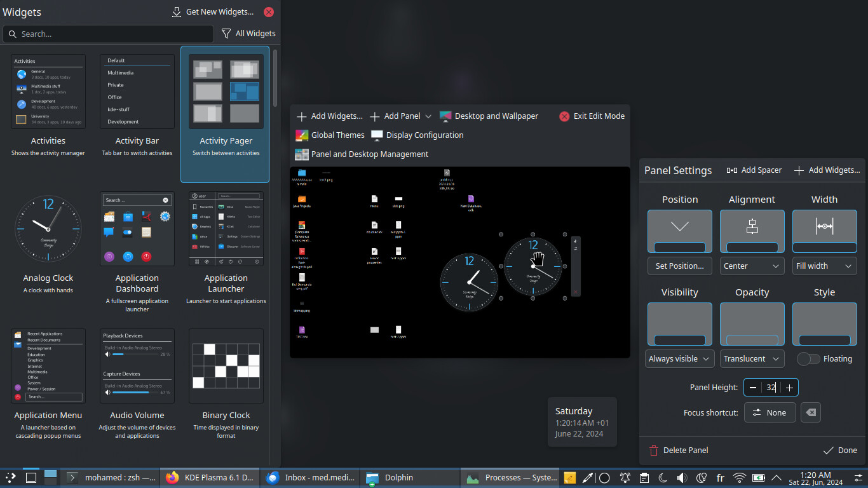
Task: Open the Fill width dropdown
Action: [825, 266]
